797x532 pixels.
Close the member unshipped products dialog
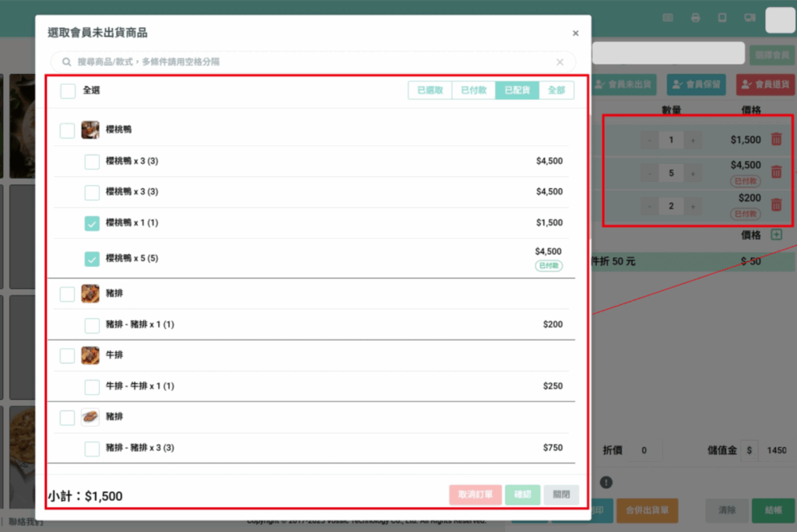pyautogui.click(x=575, y=33)
